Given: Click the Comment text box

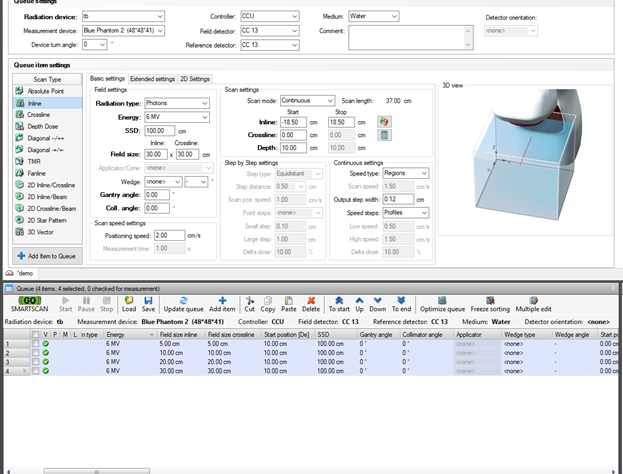Looking at the screenshot, I should click(x=406, y=38).
